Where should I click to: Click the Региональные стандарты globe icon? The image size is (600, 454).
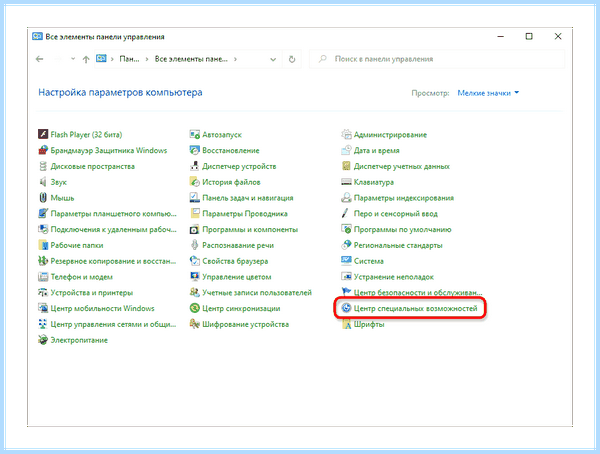pyautogui.click(x=346, y=245)
